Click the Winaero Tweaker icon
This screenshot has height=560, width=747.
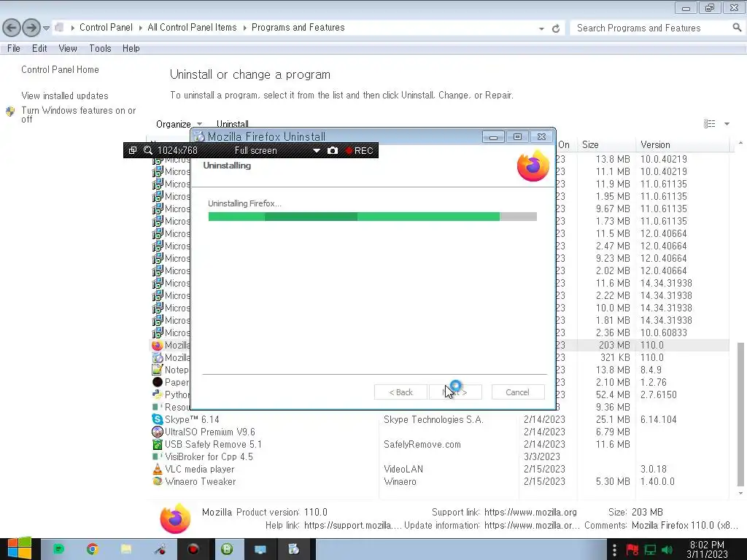pos(158,481)
